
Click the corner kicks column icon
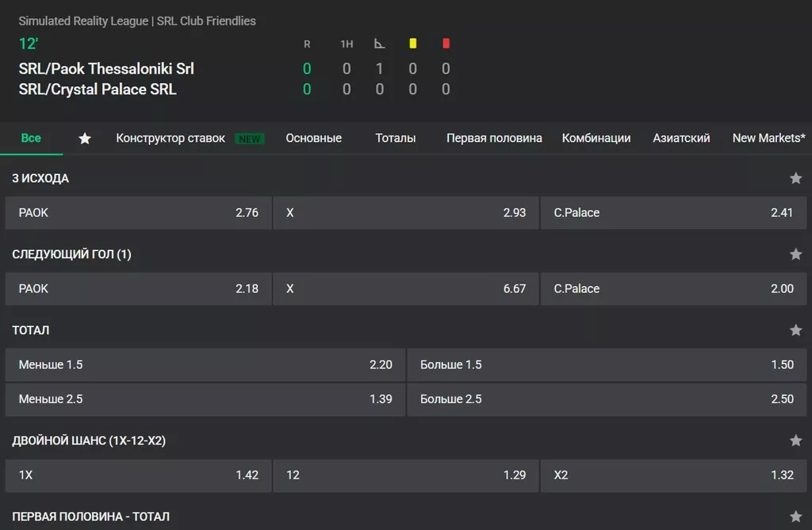(380, 44)
